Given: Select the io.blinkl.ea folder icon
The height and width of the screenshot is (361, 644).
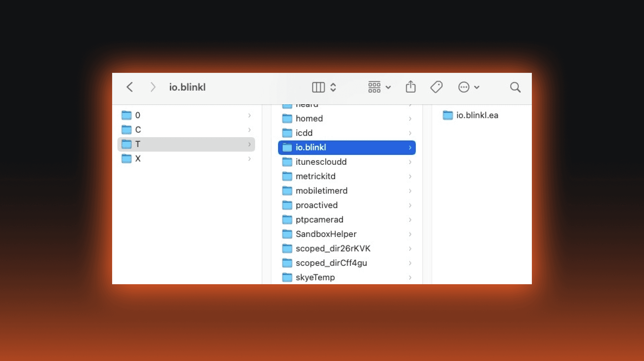Looking at the screenshot, I should [447, 115].
